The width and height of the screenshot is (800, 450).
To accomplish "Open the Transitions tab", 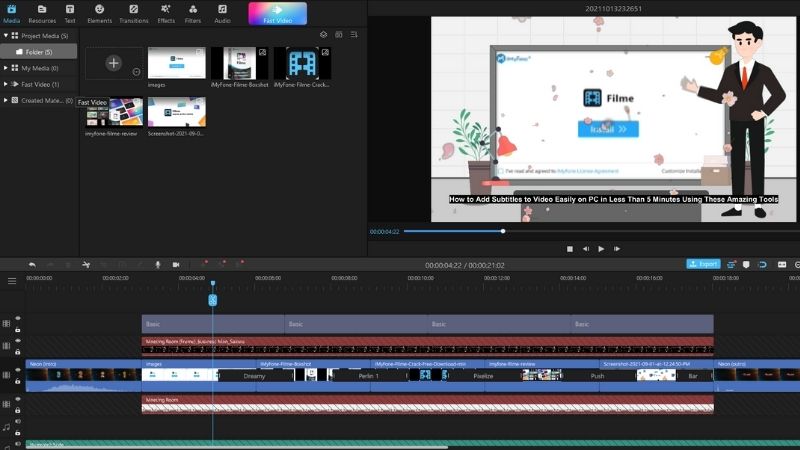I will [134, 14].
